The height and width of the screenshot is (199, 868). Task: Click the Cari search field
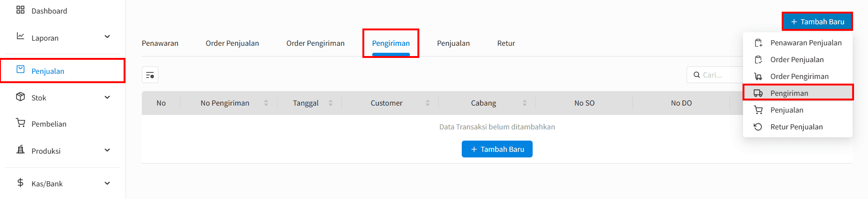715,75
